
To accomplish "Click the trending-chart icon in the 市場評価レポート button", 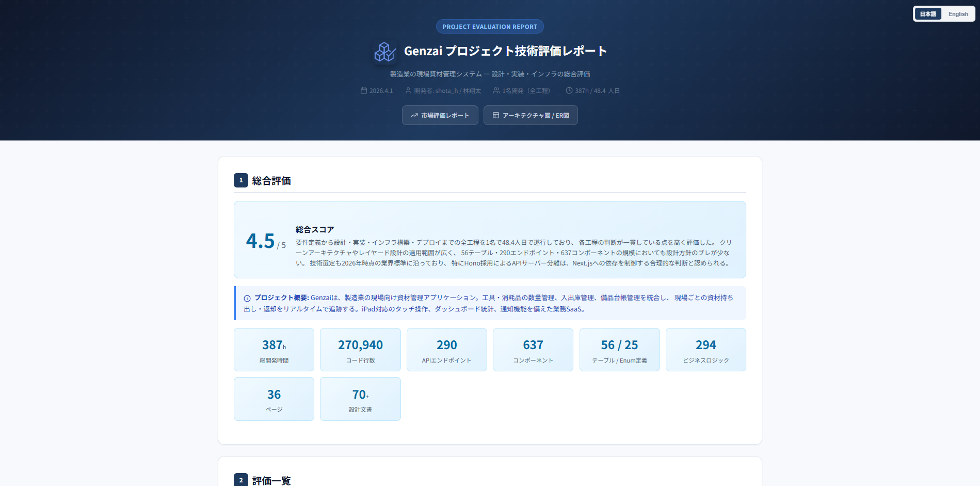I will 414,115.
